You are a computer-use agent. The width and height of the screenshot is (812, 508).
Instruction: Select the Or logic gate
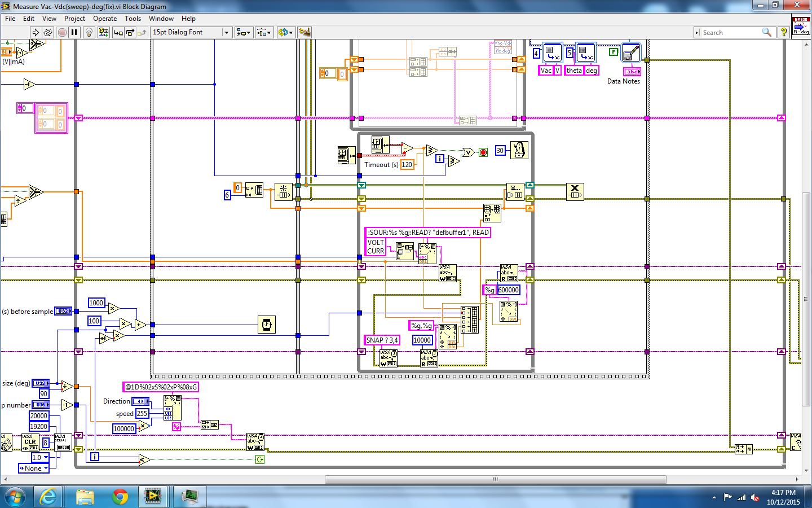[x=468, y=152]
